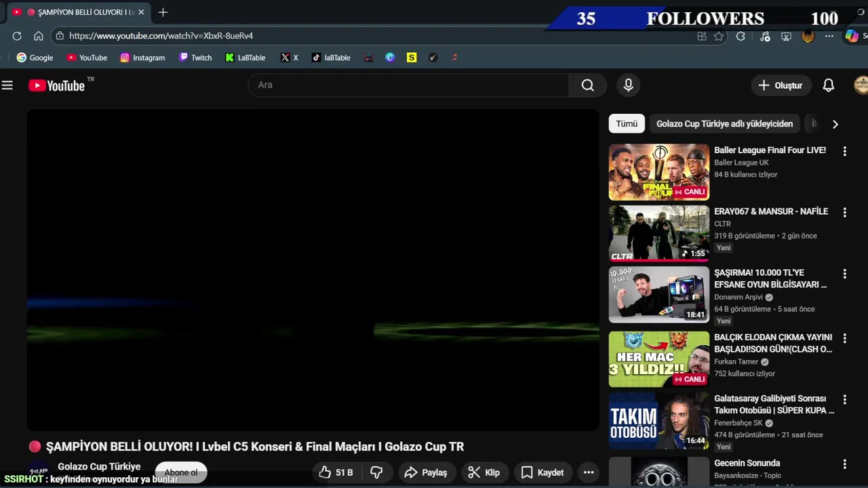Open the split screen/apps icon in address bar
The height and width of the screenshot is (488, 868).
(701, 37)
